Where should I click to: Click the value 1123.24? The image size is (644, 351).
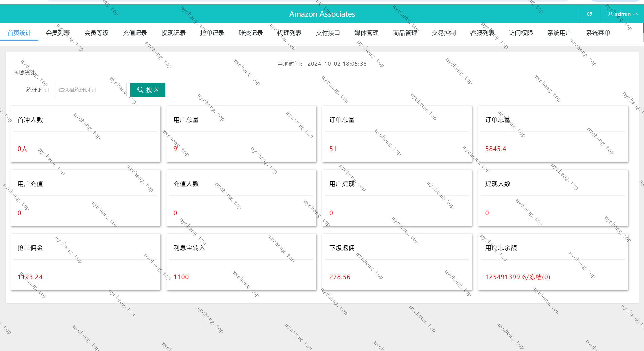pyautogui.click(x=30, y=277)
